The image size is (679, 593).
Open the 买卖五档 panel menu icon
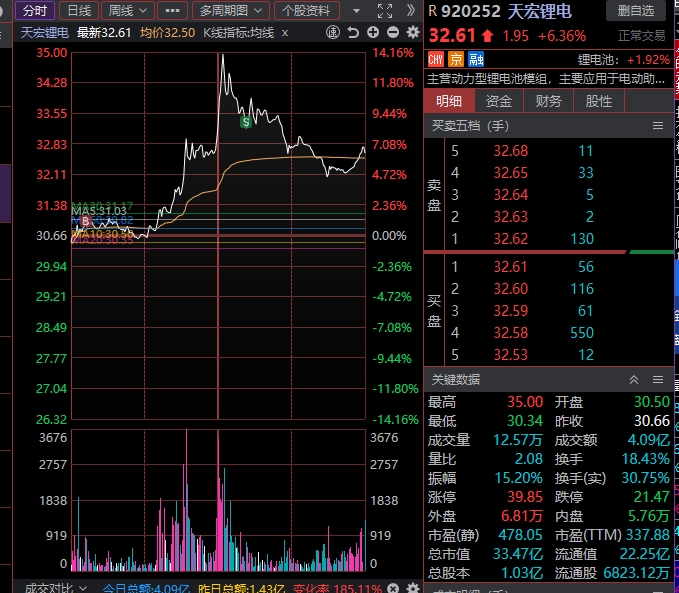(658, 126)
